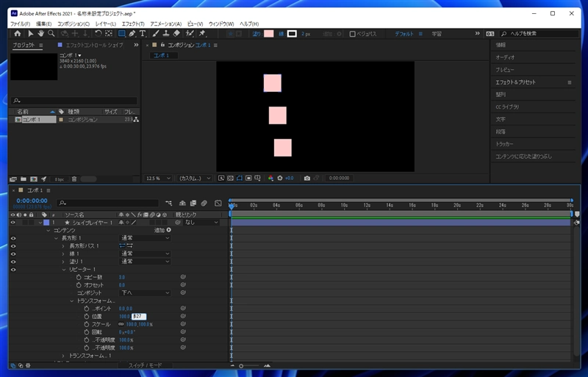Select the Type (T) tool
This screenshot has height=377, width=588.
[x=142, y=34]
